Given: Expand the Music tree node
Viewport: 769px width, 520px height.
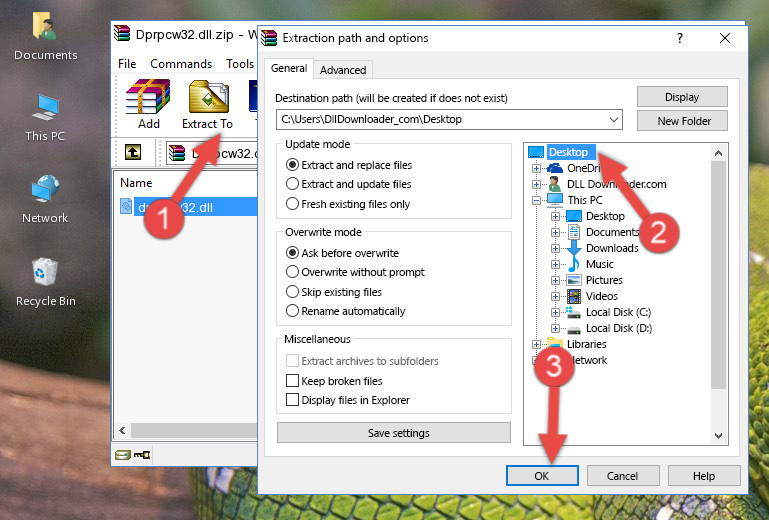Looking at the screenshot, I should point(555,264).
